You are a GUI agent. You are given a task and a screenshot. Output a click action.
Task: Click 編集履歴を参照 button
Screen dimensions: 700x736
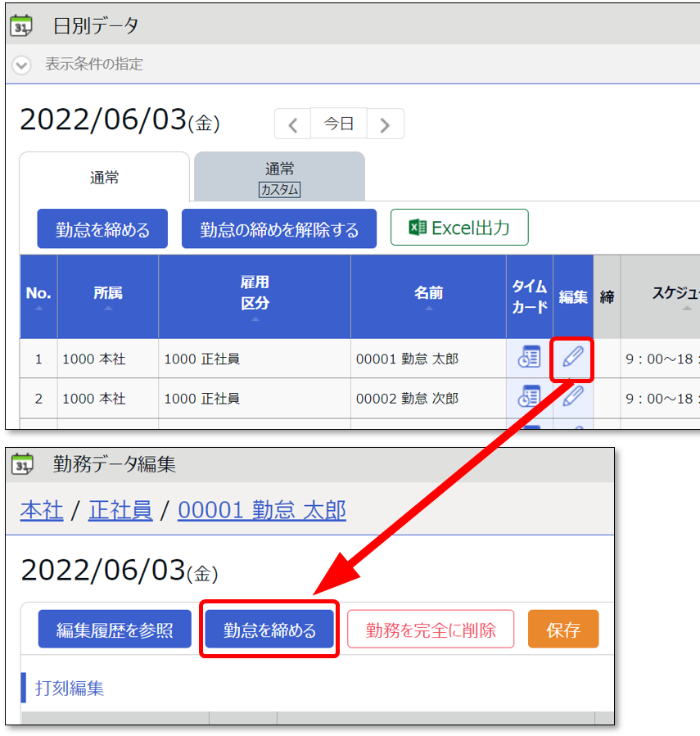(x=115, y=630)
